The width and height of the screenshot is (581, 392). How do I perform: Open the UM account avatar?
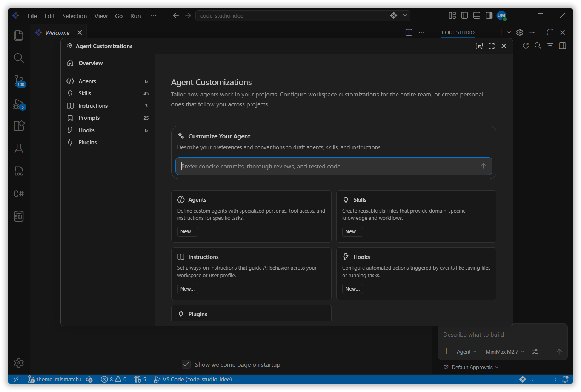[x=501, y=15]
